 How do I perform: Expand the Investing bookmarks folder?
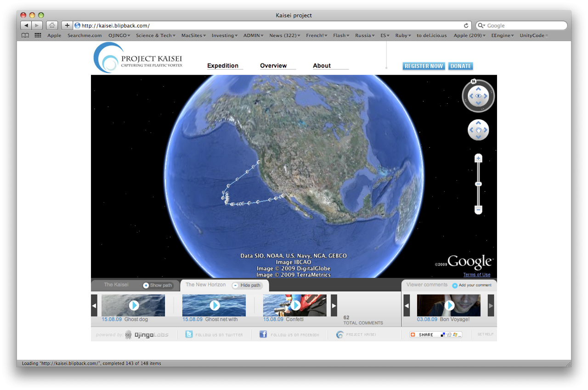coord(225,35)
